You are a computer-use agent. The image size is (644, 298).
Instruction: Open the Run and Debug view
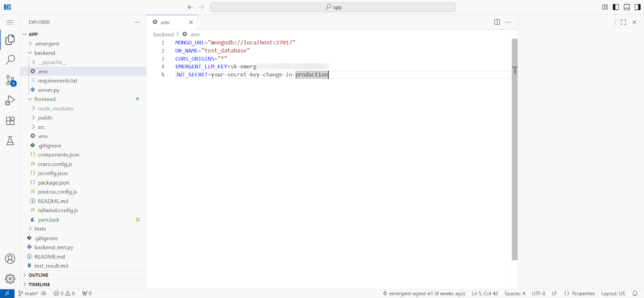(10, 101)
